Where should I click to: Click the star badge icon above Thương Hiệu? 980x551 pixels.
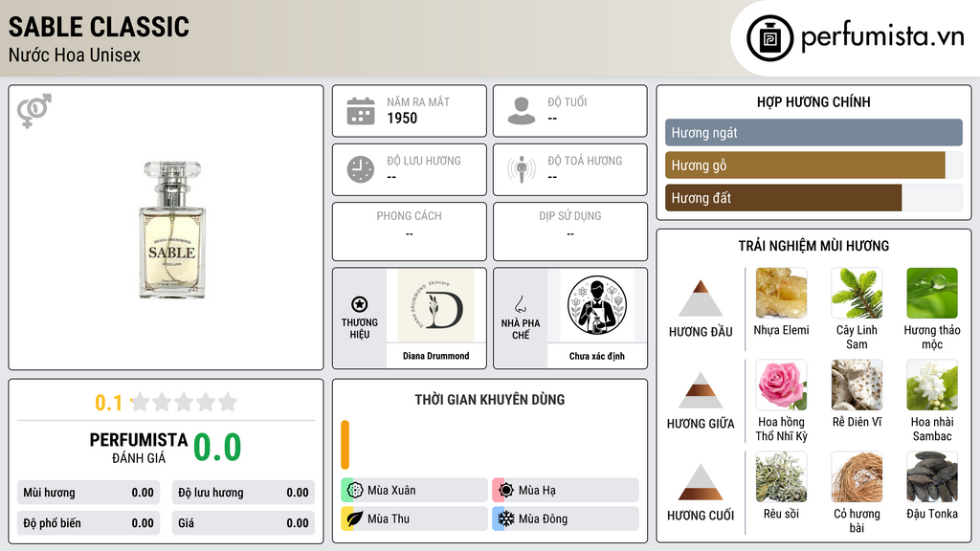(x=360, y=304)
